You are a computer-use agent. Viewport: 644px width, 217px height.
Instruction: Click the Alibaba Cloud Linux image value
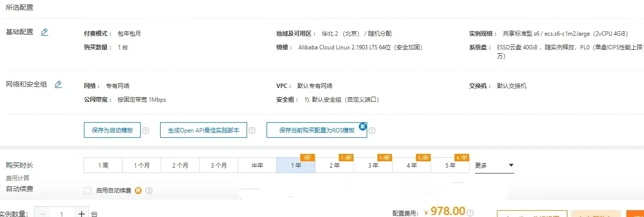(360, 47)
